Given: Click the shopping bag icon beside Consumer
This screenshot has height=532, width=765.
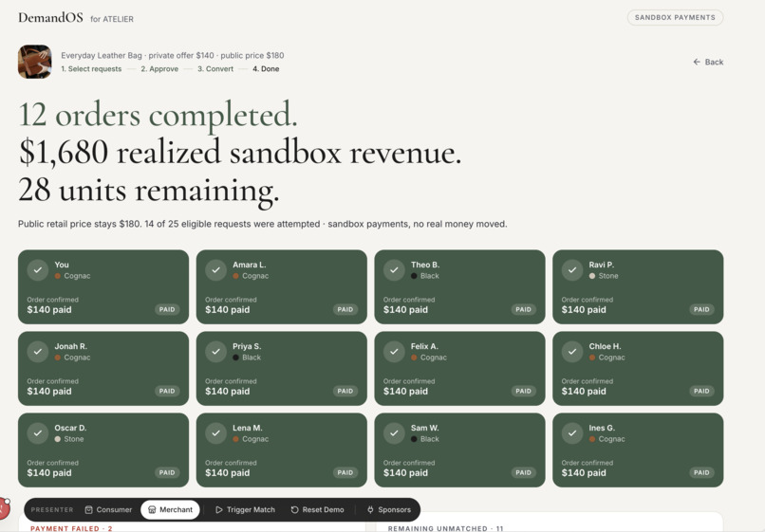Looking at the screenshot, I should tap(89, 509).
